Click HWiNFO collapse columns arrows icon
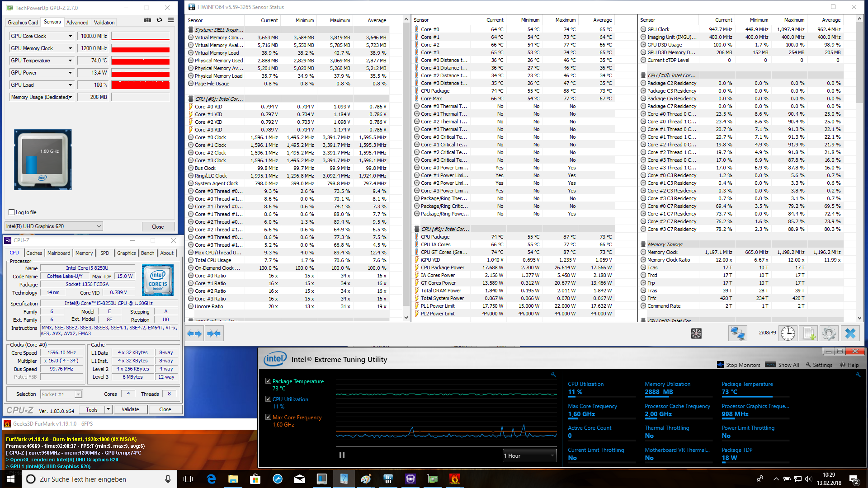The height and width of the screenshot is (488, 868). pyautogui.click(x=214, y=333)
